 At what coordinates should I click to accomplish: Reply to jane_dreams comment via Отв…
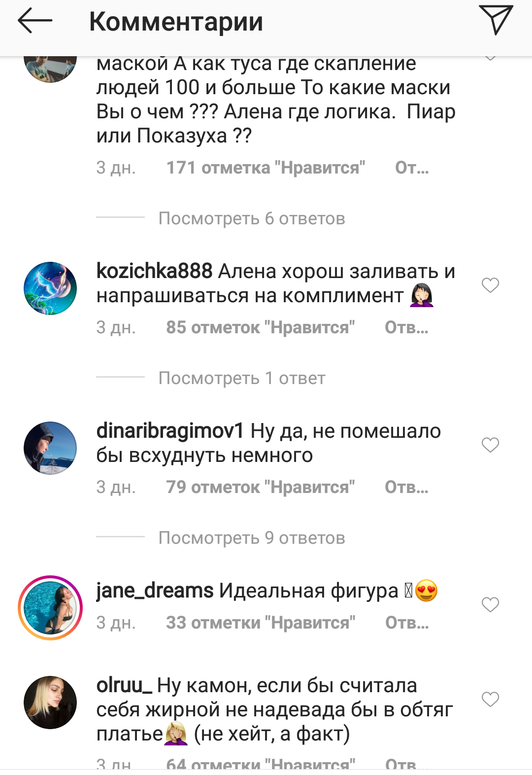coord(407,623)
